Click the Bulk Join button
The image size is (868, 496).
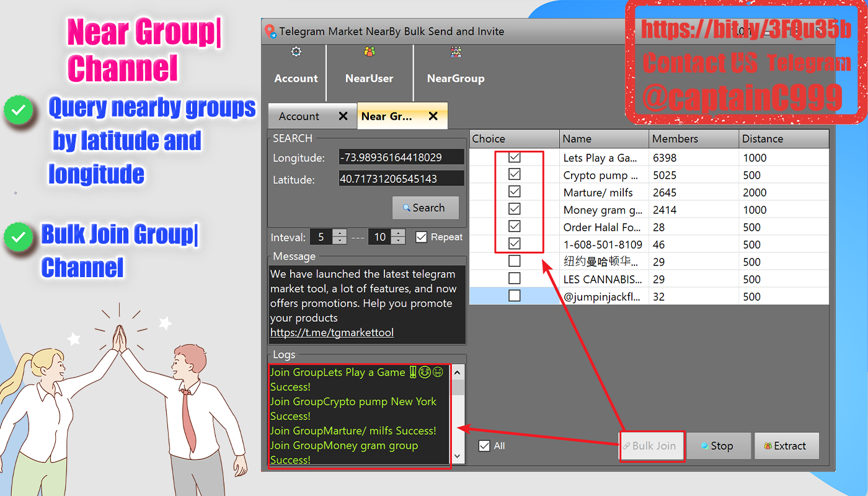(652, 446)
